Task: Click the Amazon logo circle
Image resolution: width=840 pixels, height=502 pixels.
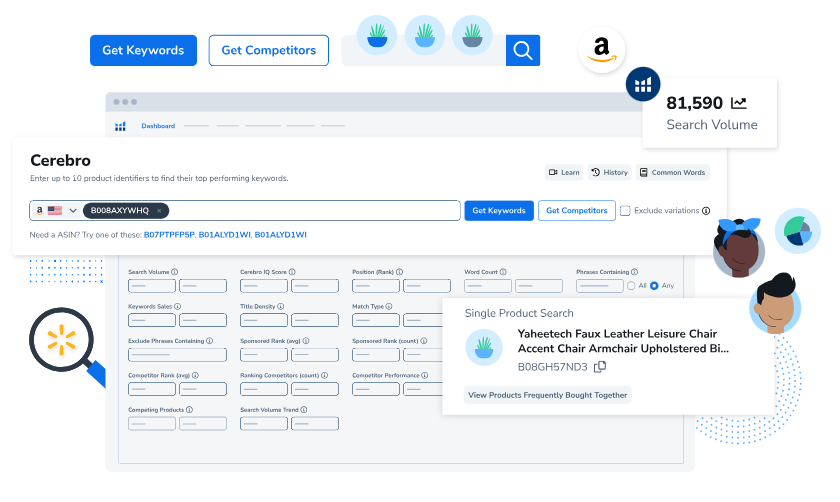Action: (602, 50)
